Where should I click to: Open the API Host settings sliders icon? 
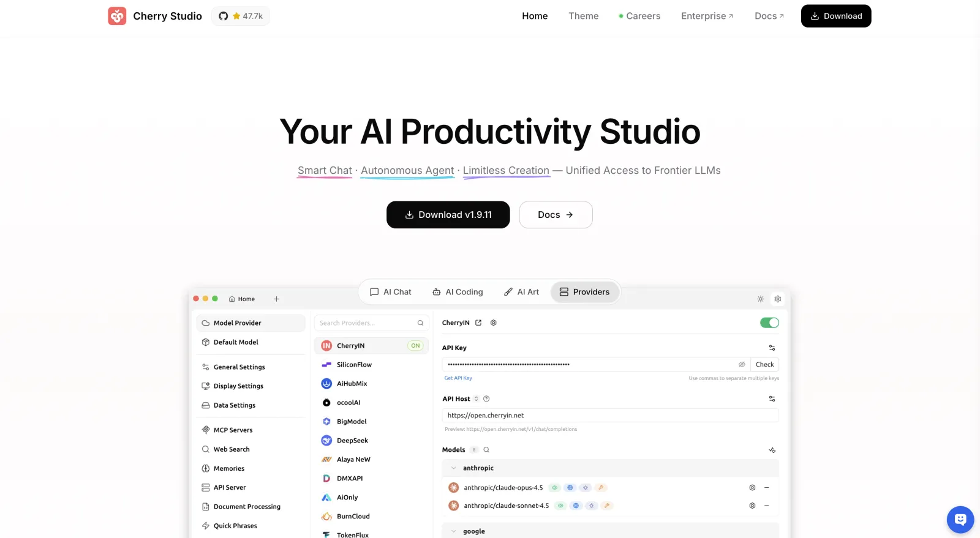click(x=772, y=398)
